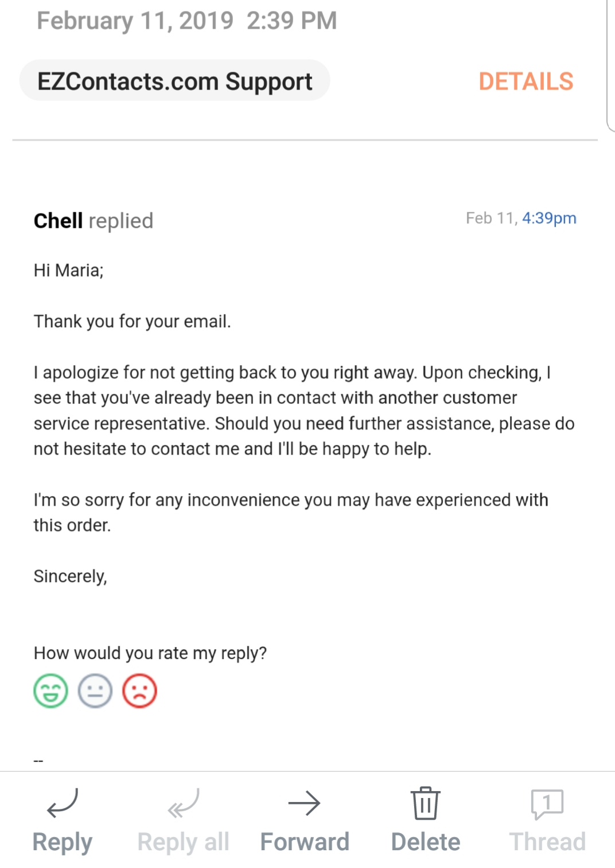Image resolution: width=615 pixels, height=868 pixels.
Task: Tap the sender name Chell
Action: 58,220
